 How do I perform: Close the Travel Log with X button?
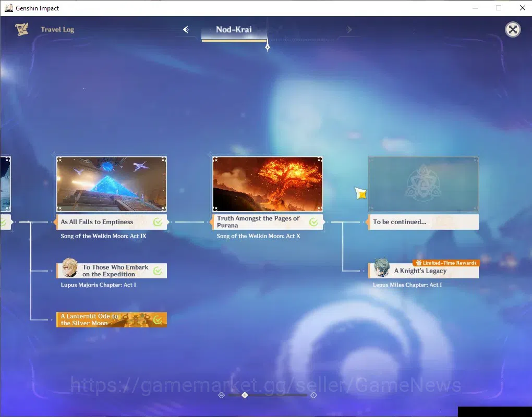[x=513, y=30]
